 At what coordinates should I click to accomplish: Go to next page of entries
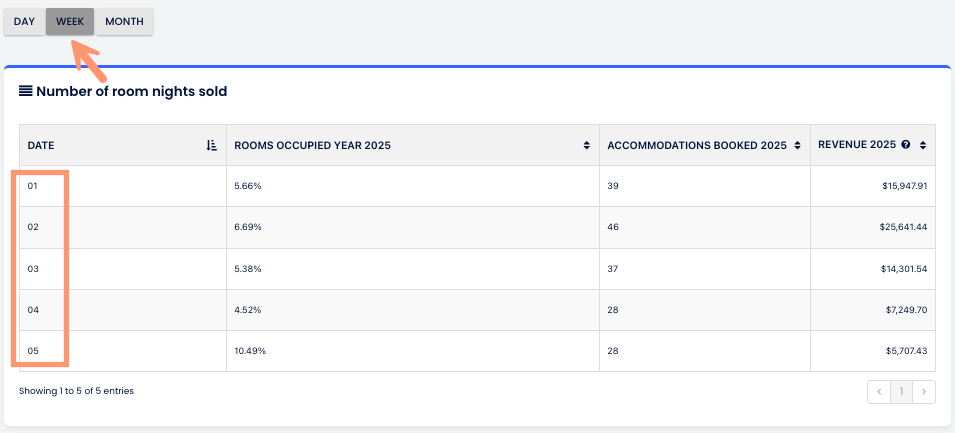pyautogui.click(x=924, y=392)
